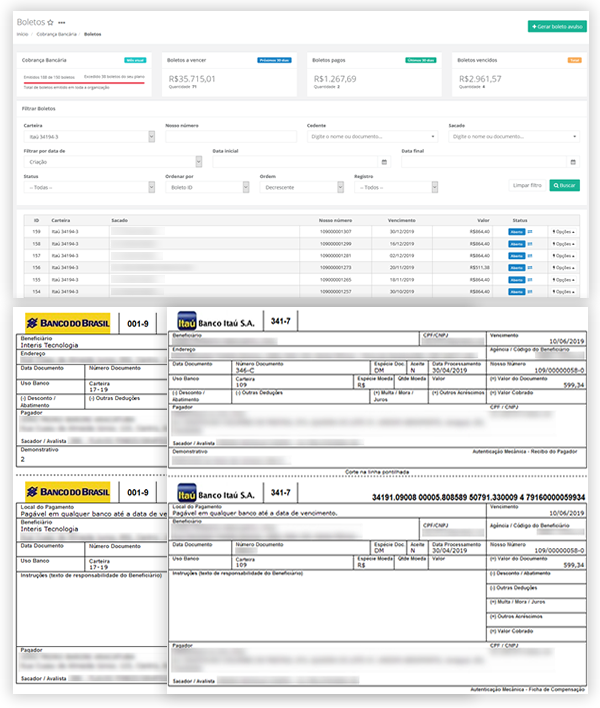Screen dimensions: 600x708
Task: Click Início in the breadcrumb
Action: (x=22, y=33)
